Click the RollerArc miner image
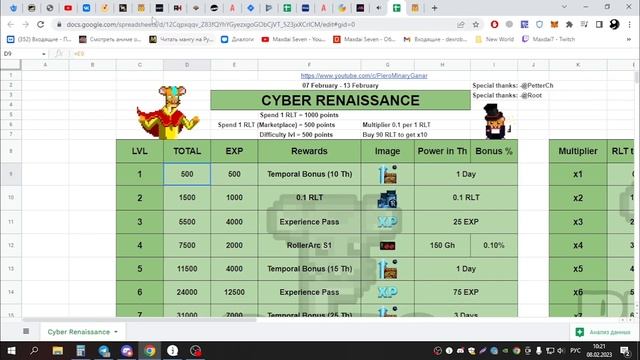Viewport: 640px width, 360px height. [x=387, y=246]
